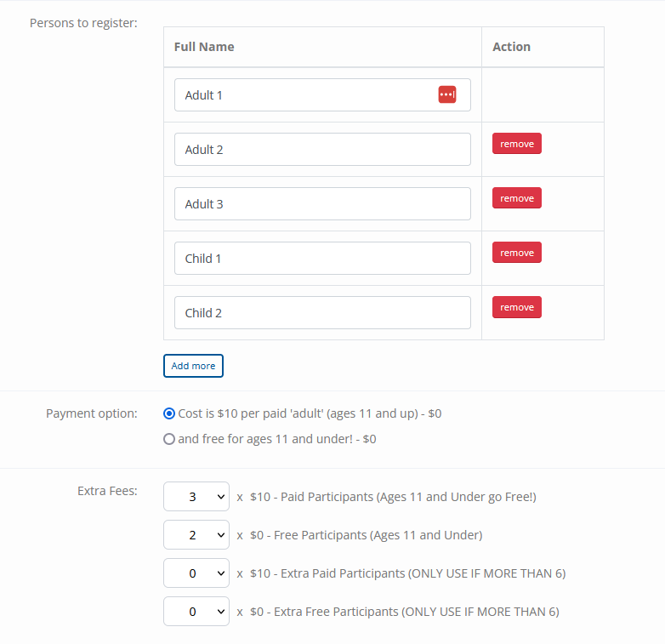
Task: Edit the Child 2 name field
Action: pyautogui.click(x=322, y=313)
